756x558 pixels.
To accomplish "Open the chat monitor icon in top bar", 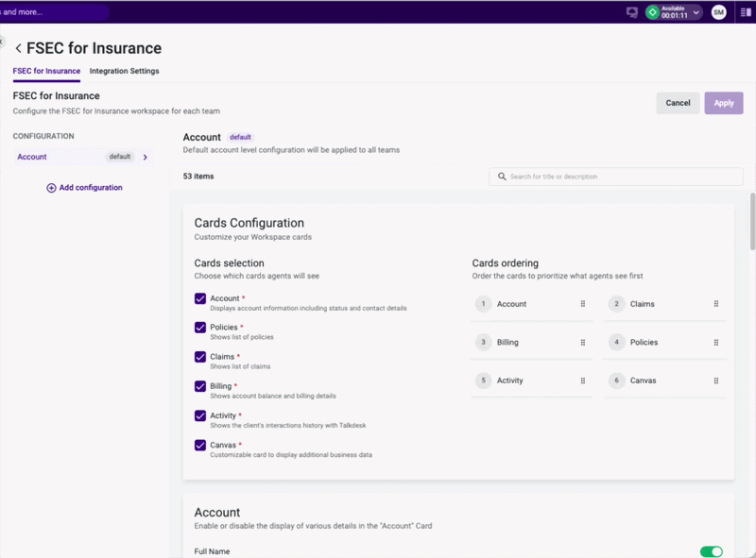I will tap(631, 12).
